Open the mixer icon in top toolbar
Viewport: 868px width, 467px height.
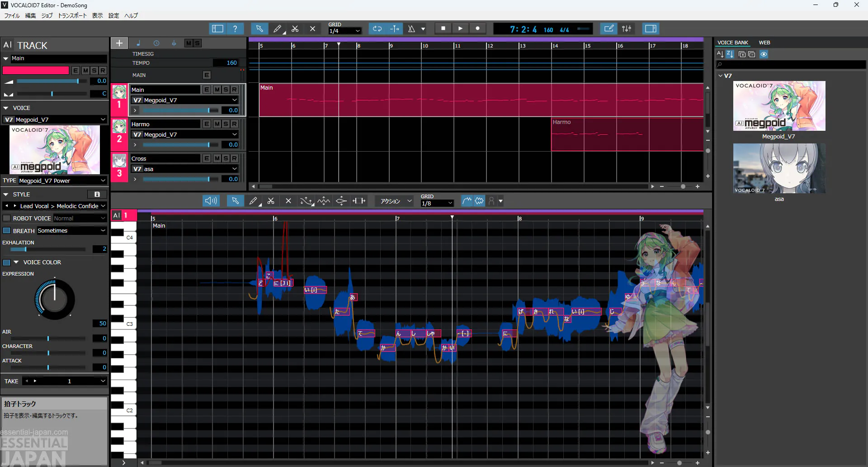627,29
